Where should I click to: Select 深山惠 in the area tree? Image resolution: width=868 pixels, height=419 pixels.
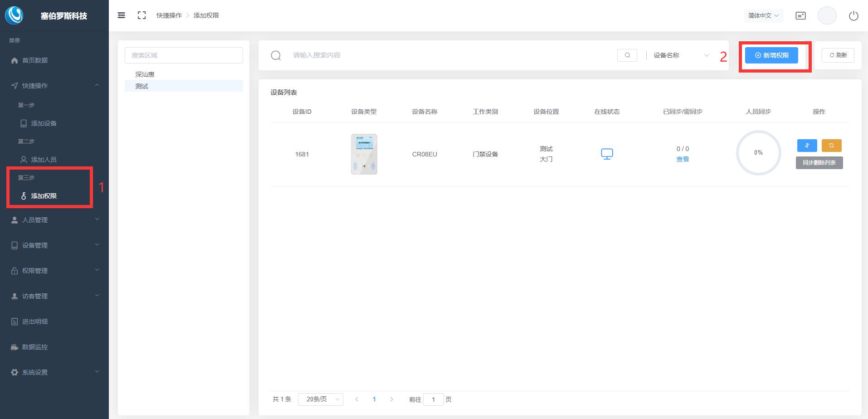point(145,74)
